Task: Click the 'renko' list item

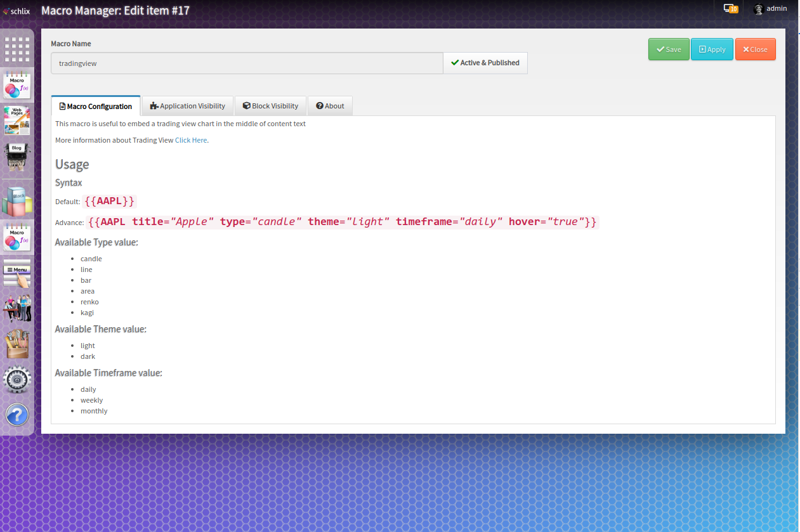Action: (x=89, y=302)
